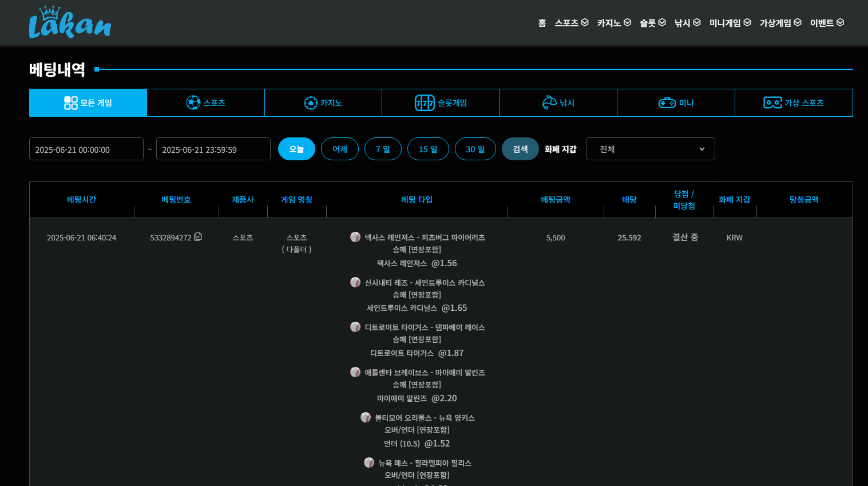Go to 홈 in top navigation
The width and height of the screenshot is (868, 486).
pos(542,23)
